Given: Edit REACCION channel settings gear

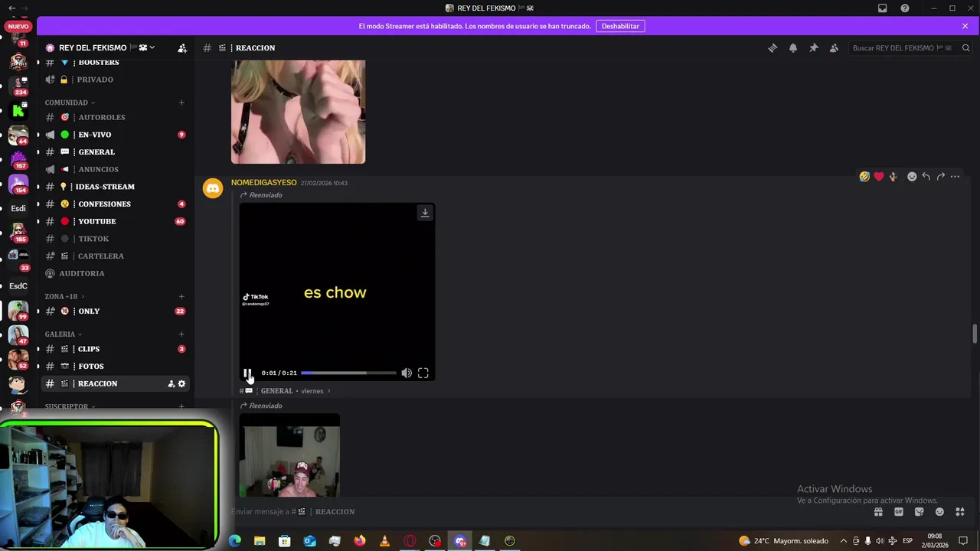Looking at the screenshot, I should (x=181, y=383).
